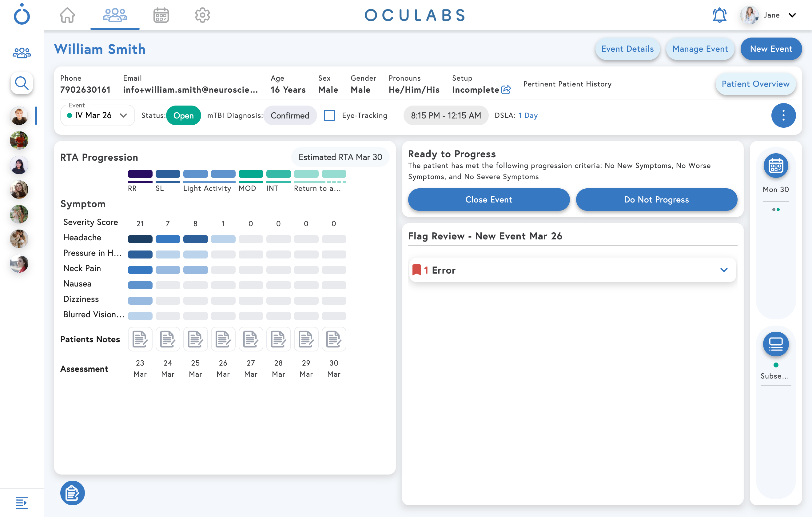Click Nausea severity bar for 23 Mar

pyautogui.click(x=140, y=286)
